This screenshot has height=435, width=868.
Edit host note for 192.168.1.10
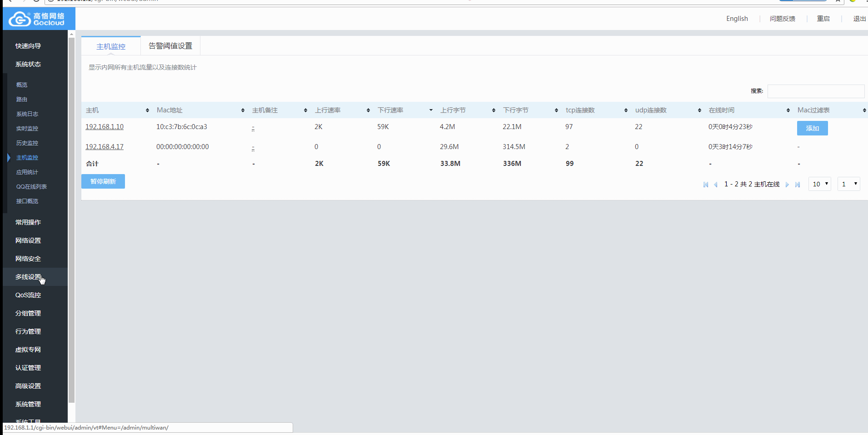coord(253,128)
